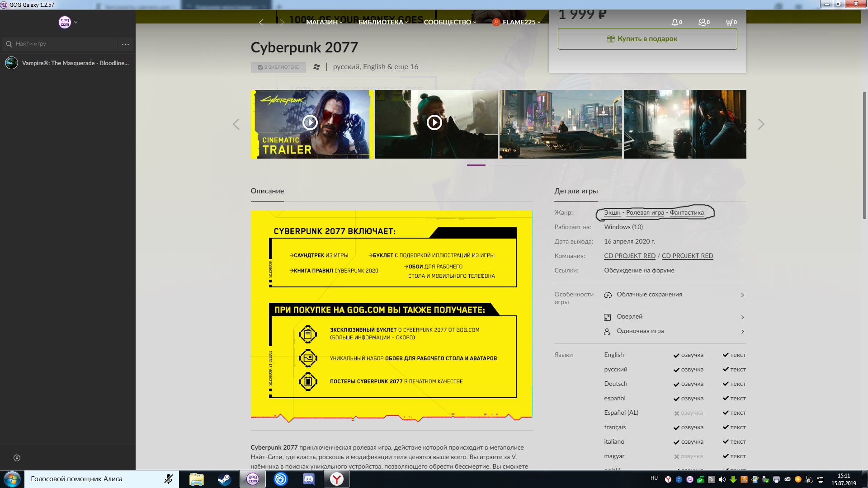Click magyar озвучка cross mark
868x488 pixels.
click(x=677, y=456)
